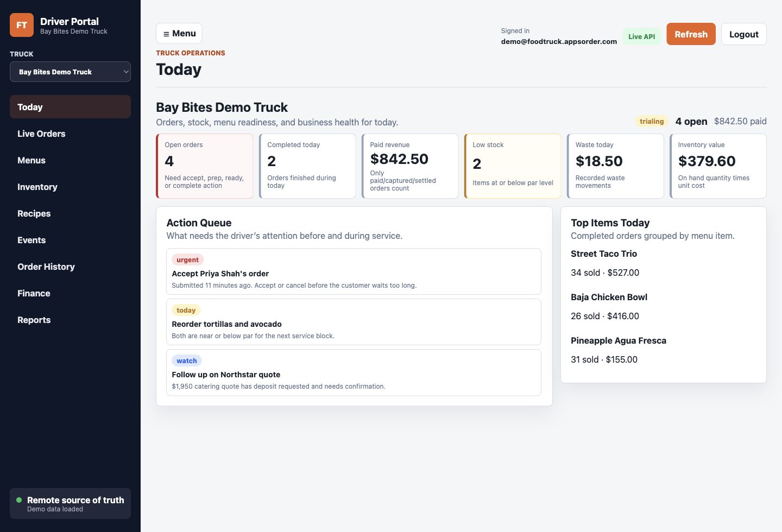Select the Completed today card

click(x=307, y=166)
